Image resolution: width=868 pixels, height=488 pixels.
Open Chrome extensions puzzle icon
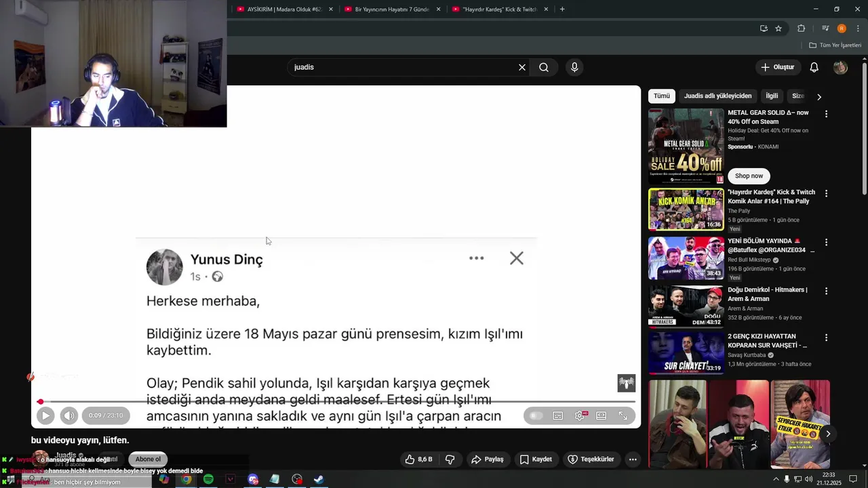pyautogui.click(x=802, y=28)
